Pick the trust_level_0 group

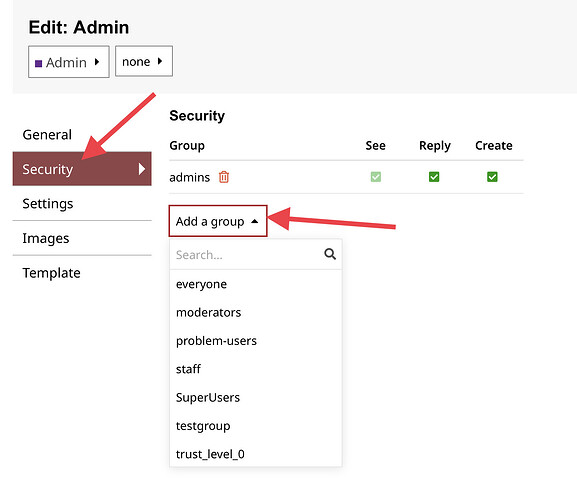click(x=256, y=454)
